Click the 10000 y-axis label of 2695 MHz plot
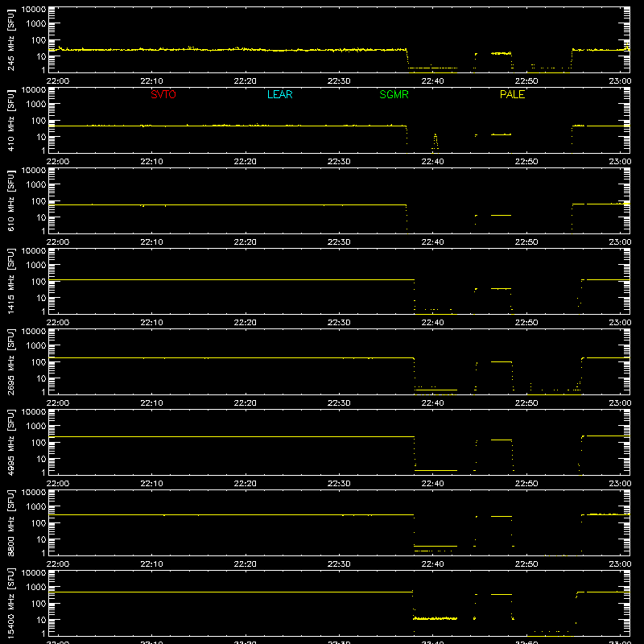The height and width of the screenshot is (644, 644). pyautogui.click(x=34, y=332)
